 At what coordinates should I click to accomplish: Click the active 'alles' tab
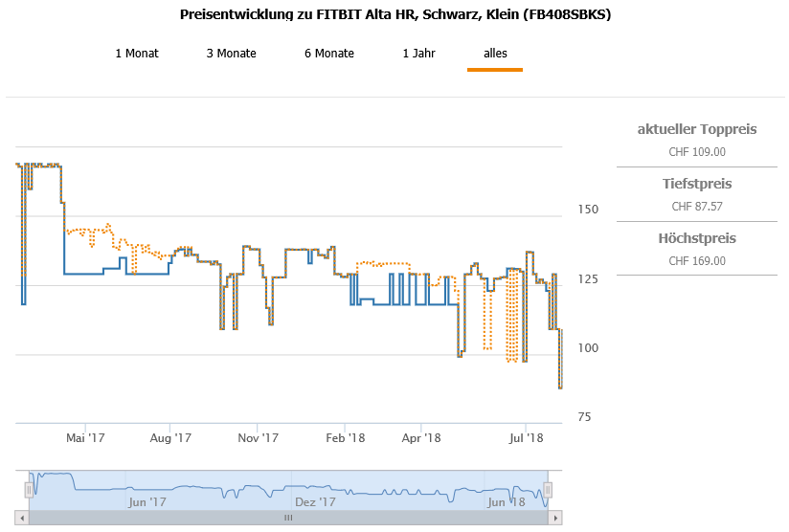pos(495,54)
